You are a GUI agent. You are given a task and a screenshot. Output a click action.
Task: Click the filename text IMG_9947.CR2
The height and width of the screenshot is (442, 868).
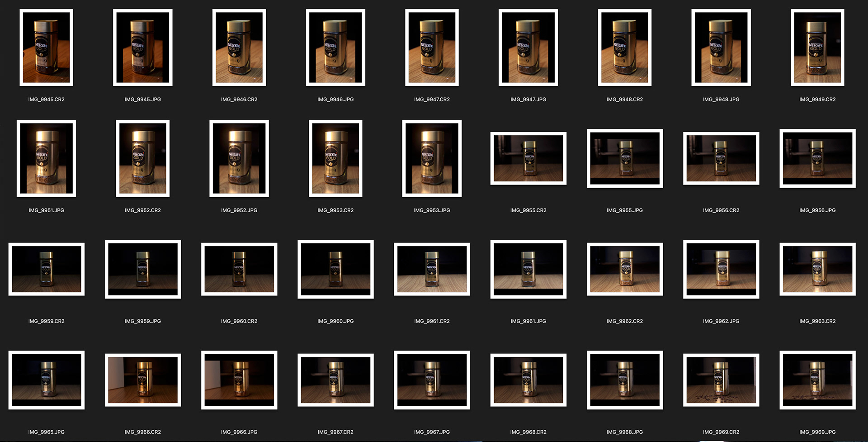[432, 100]
